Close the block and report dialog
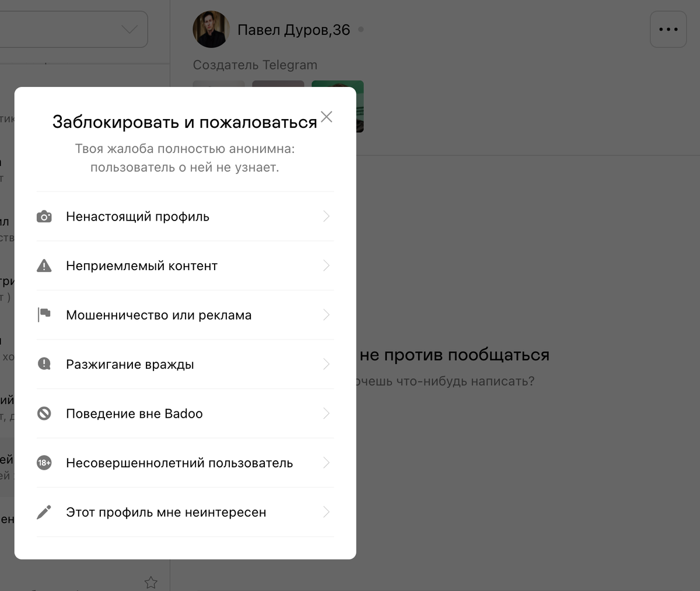 [327, 117]
